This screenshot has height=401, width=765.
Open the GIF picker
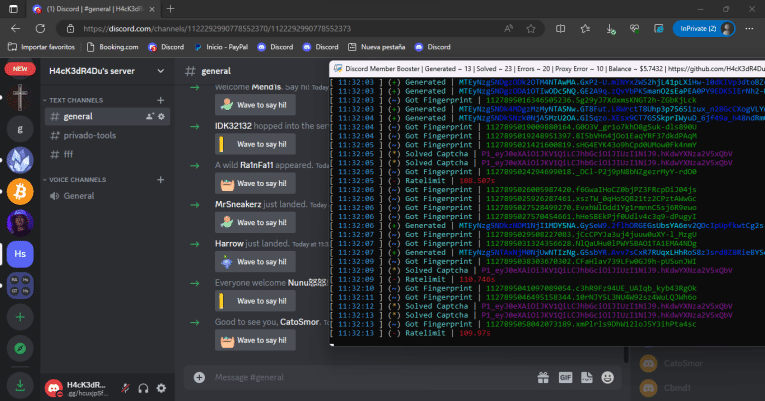[x=566, y=378]
